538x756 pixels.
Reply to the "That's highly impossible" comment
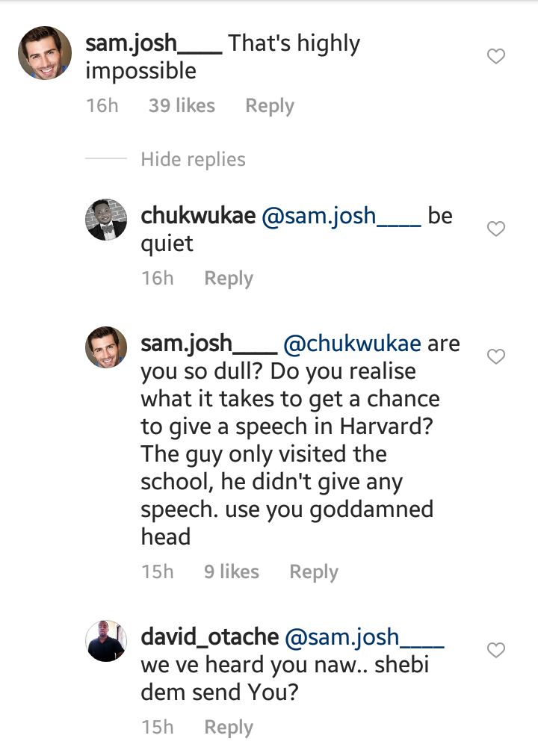[269, 106]
